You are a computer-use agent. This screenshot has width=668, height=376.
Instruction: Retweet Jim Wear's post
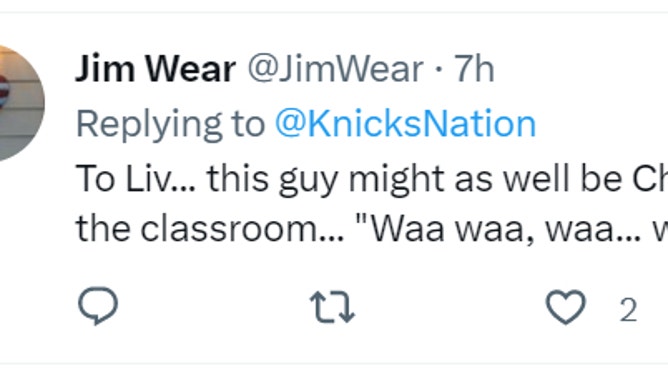tap(332, 307)
